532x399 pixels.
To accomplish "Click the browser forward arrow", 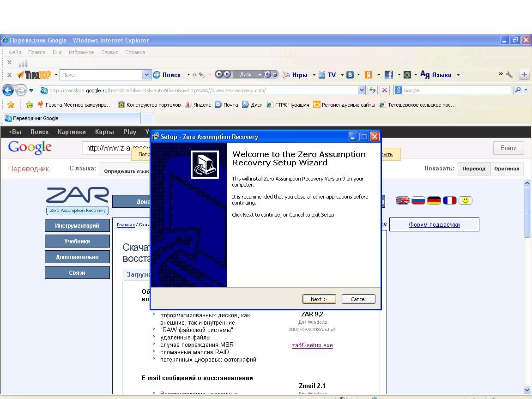I will tap(21, 90).
